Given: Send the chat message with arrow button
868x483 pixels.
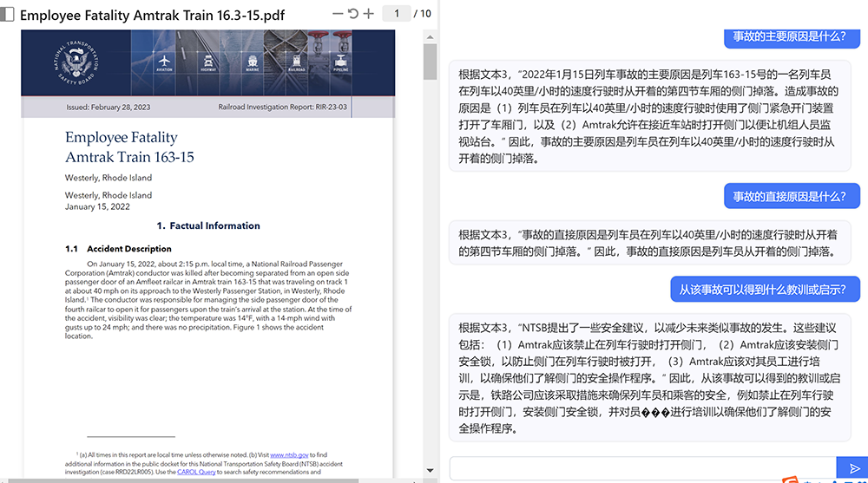Looking at the screenshot, I should (x=854, y=468).
